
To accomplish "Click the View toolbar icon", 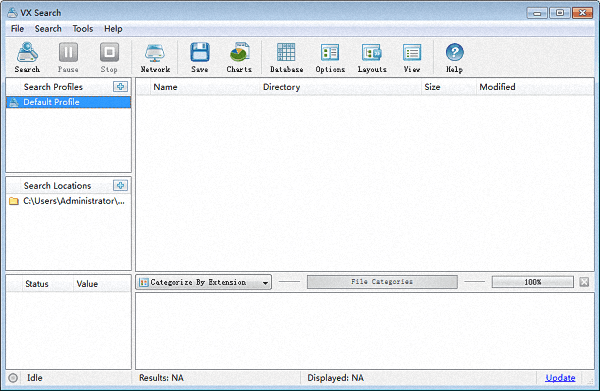I will point(412,57).
